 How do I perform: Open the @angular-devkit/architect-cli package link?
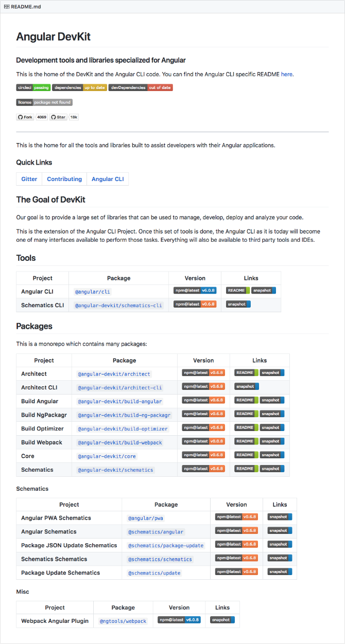[120, 388]
